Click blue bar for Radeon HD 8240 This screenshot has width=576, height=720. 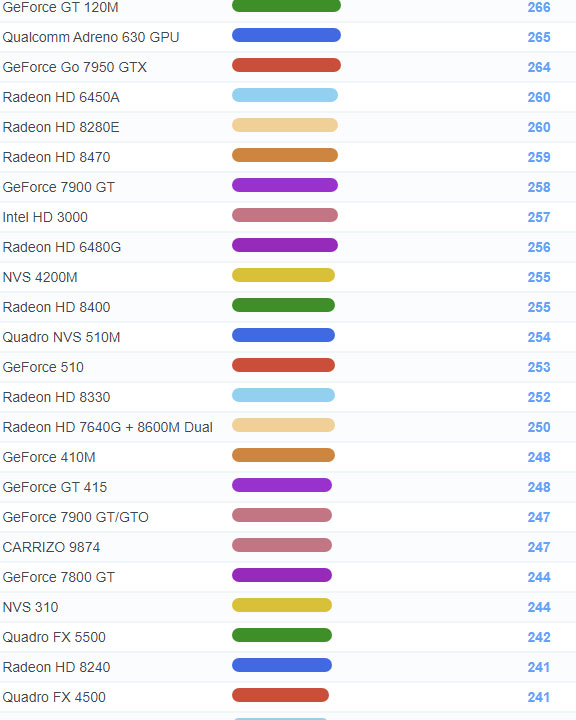click(282, 665)
